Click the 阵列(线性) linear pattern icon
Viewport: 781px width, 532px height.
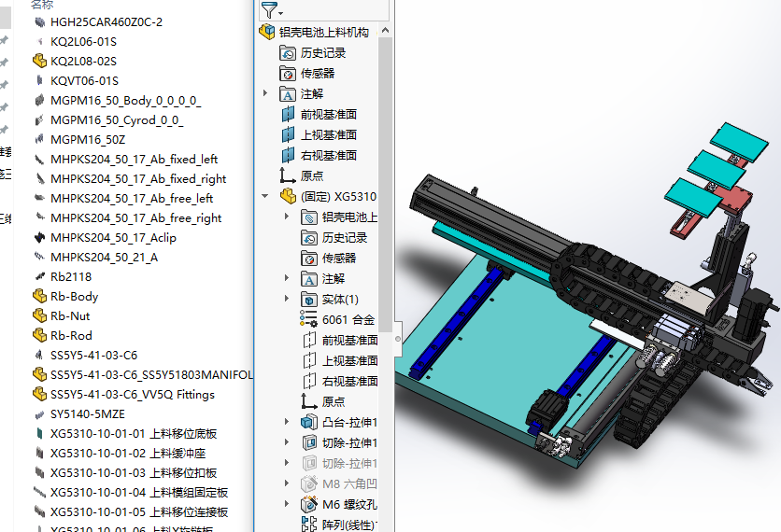[309, 524]
